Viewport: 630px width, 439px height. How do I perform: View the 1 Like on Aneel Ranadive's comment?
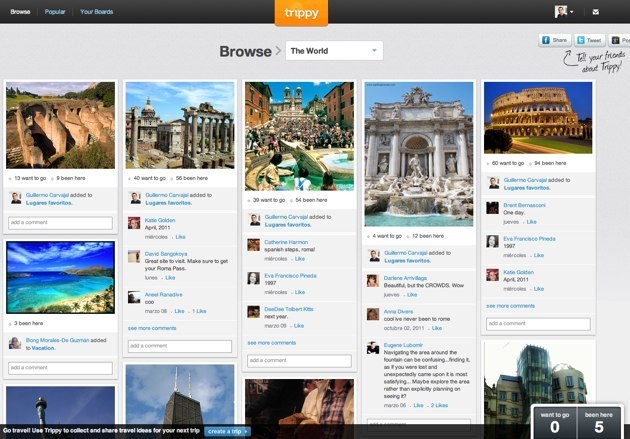point(199,311)
